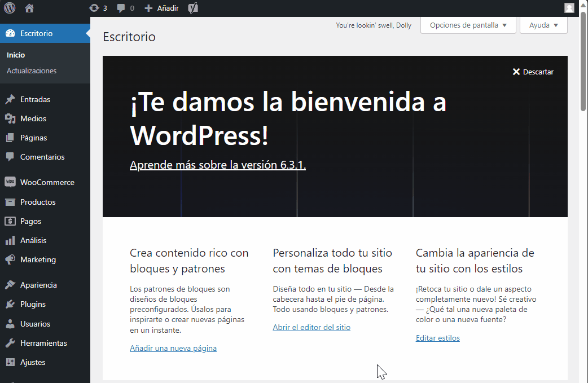Click the Apariencia paintbrush icon
588x383 pixels.
[10, 285]
